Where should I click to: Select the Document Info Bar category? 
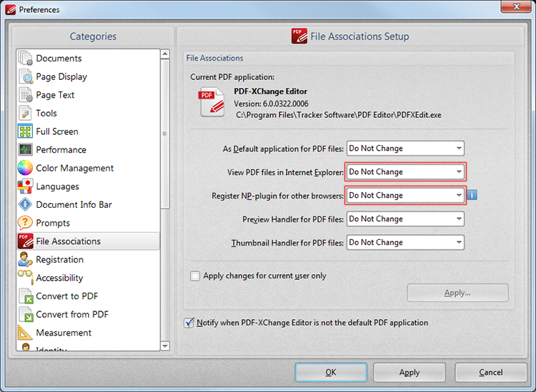coord(88,204)
